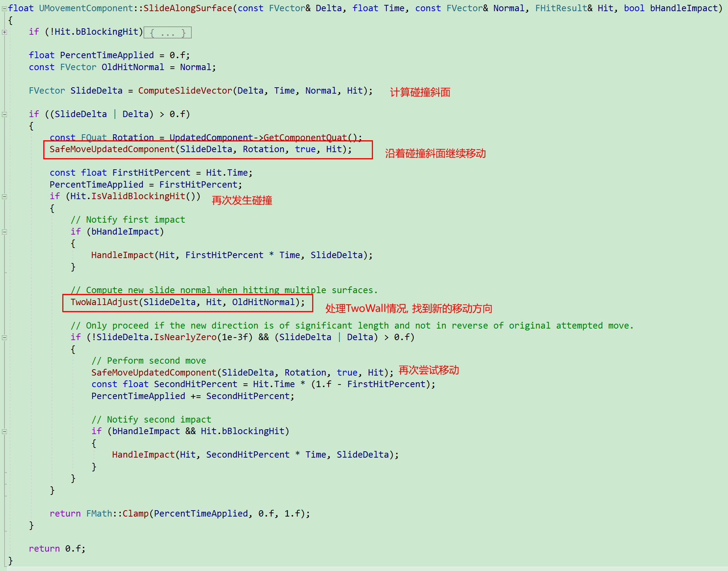Viewport: 728px width, 571px height.
Task: Collapse the Hit.IsValidBlockingHit() if-block
Action: [4, 197]
